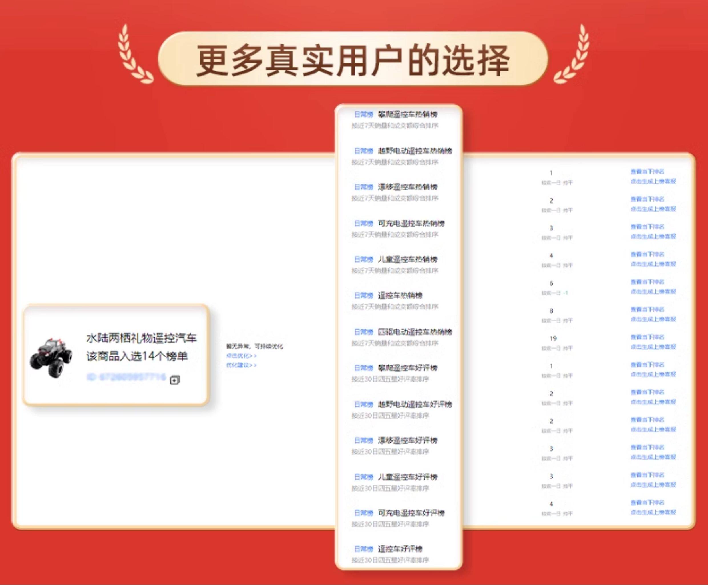Click generate-poster link in the rank 8 row
Image resolution: width=708 pixels, height=588 pixels.
[653, 319]
